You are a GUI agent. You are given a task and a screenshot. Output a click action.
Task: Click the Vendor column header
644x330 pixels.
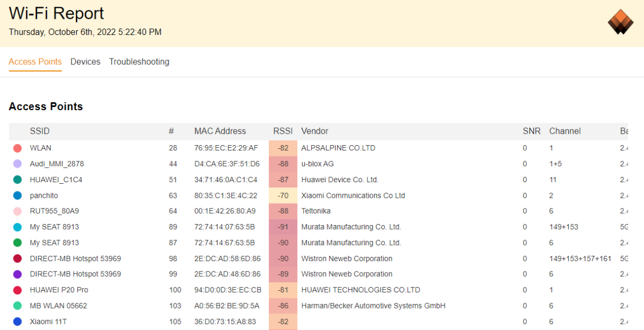click(314, 131)
